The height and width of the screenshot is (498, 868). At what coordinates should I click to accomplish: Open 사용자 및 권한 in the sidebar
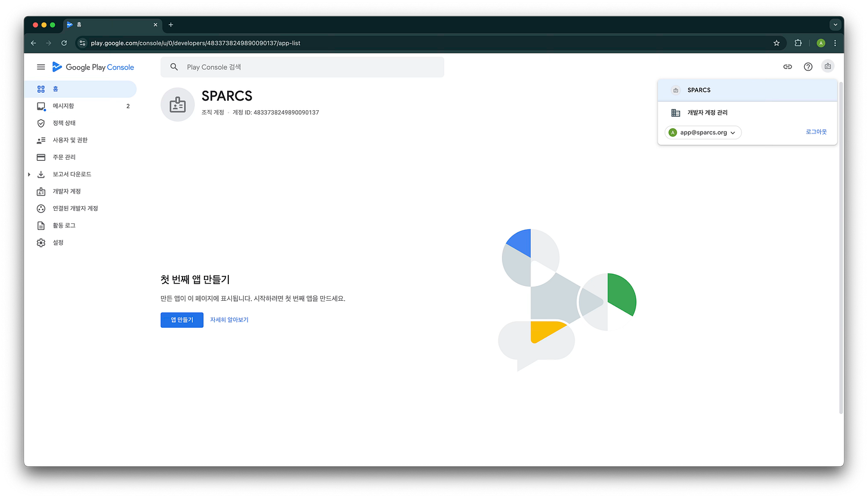(80, 140)
